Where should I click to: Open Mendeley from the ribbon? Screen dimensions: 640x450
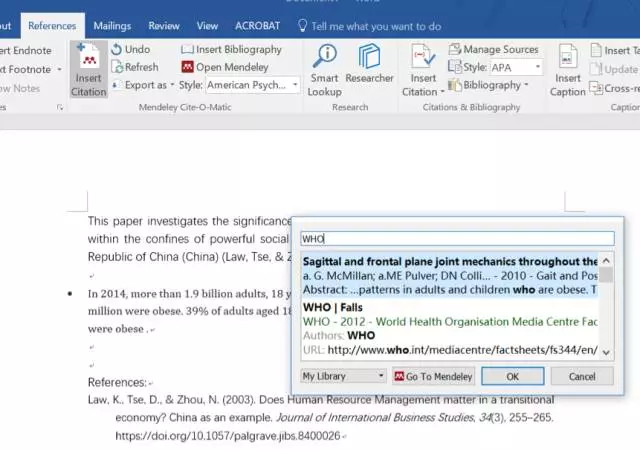[x=225, y=67]
